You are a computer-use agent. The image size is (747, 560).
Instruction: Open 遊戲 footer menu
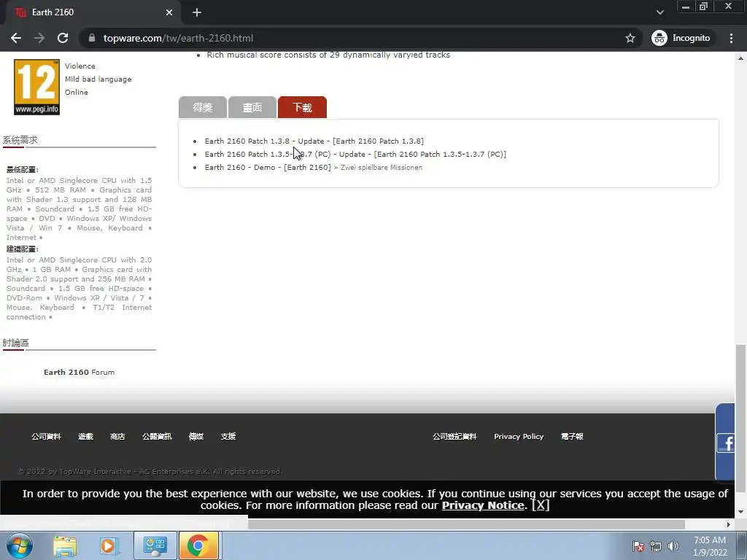(x=86, y=436)
